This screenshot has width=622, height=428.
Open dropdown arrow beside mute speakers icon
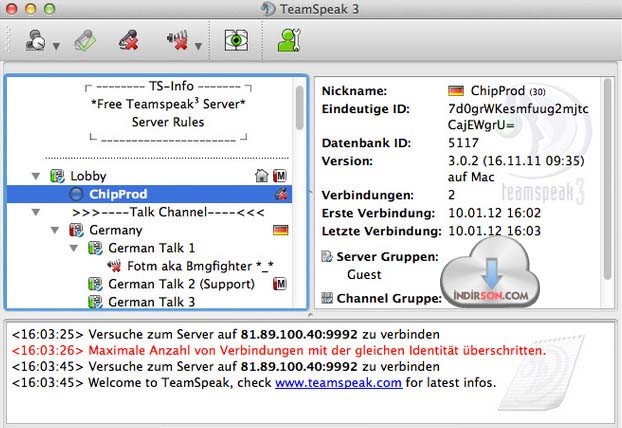point(198,46)
